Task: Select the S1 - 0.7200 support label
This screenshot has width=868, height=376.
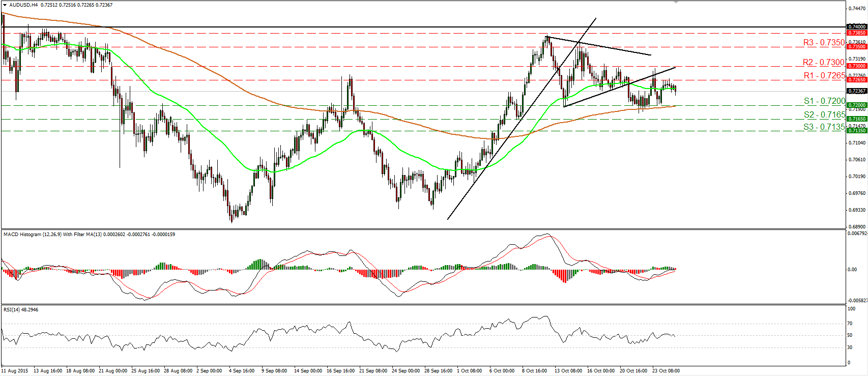Action: point(824,101)
